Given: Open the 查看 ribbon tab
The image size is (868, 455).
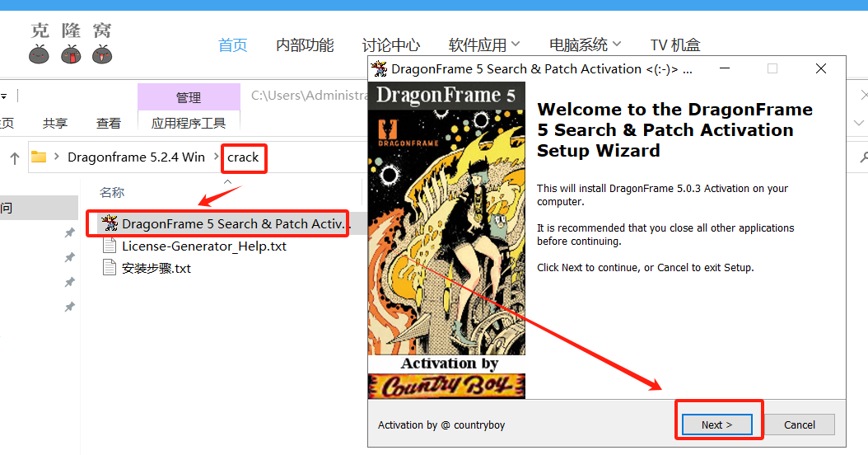Looking at the screenshot, I should coord(108,123).
